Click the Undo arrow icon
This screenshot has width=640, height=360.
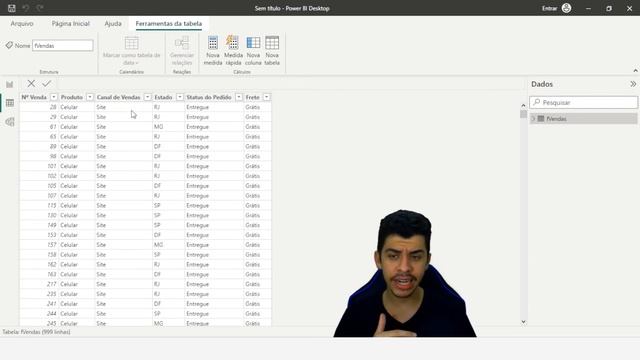click(25, 8)
